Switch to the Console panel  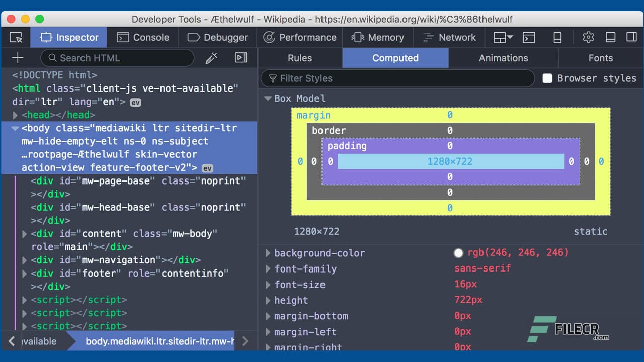coord(142,37)
